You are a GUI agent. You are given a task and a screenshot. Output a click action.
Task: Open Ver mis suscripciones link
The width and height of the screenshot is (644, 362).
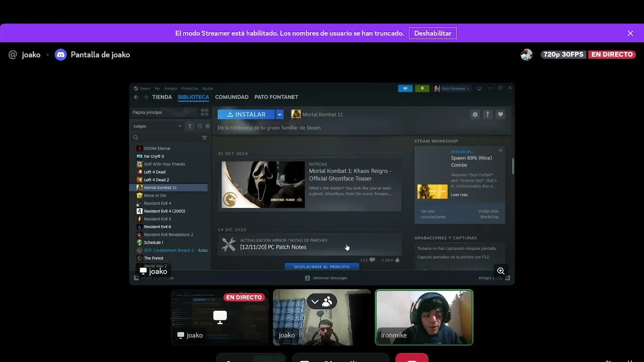click(x=433, y=214)
